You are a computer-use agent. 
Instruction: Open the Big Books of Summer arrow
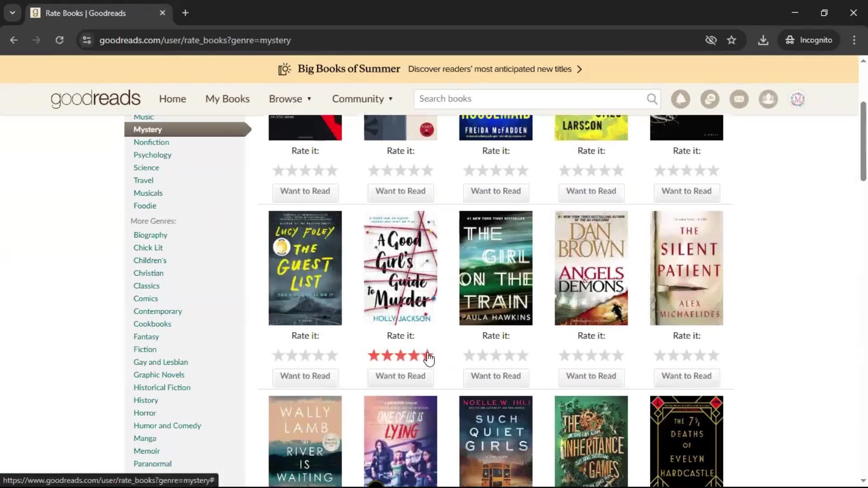pyautogui.click(x=580, y=69)
